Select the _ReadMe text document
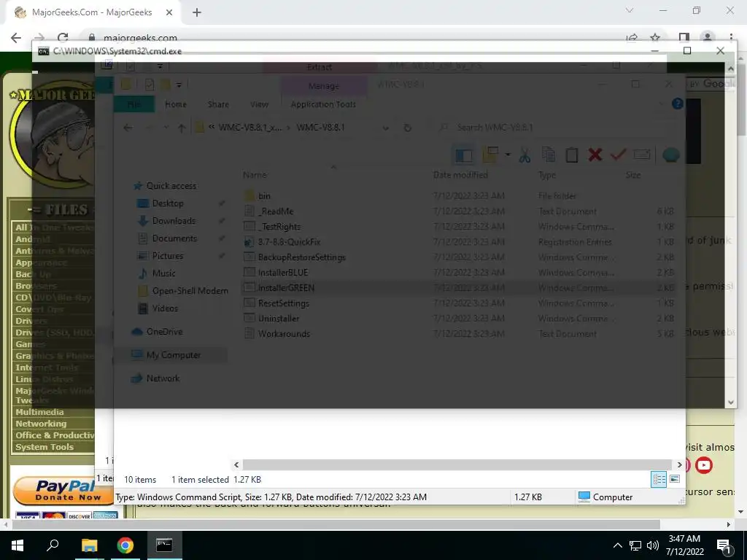 276,211
